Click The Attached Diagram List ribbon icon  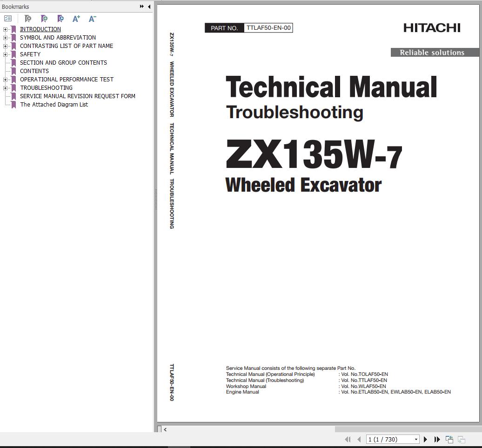click(x=13, y=105)
